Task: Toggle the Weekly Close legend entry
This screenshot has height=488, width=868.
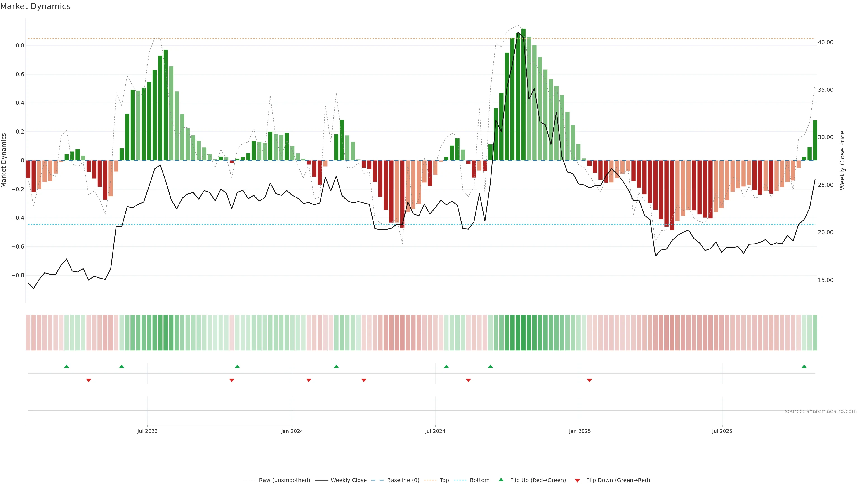Action: [x=348, y=480]
